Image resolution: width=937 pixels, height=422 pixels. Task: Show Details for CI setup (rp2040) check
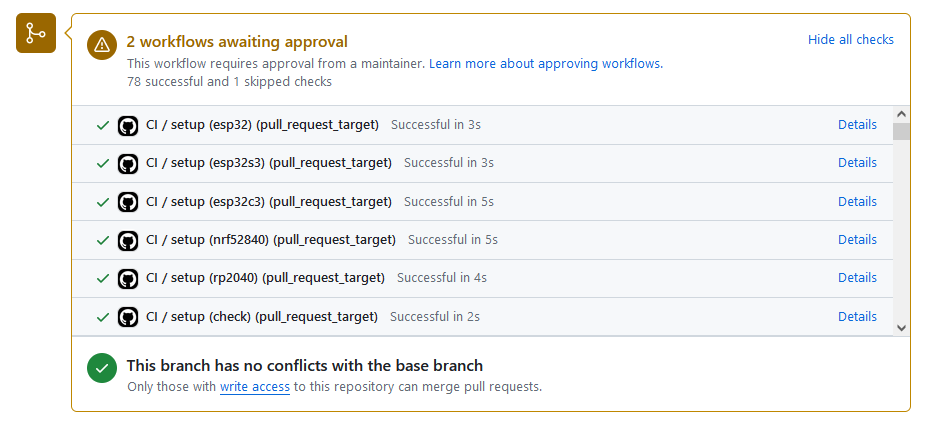point(857,278)
